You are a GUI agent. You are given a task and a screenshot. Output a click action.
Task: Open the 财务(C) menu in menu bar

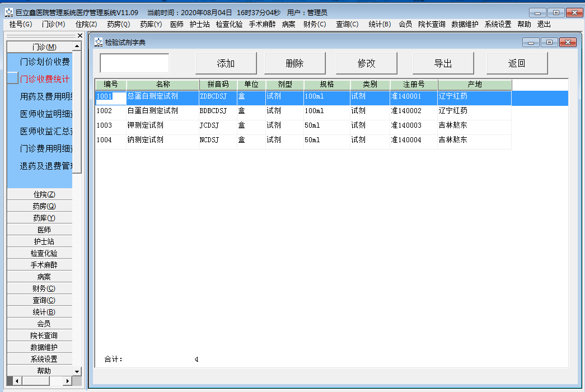tap(314, 24)
